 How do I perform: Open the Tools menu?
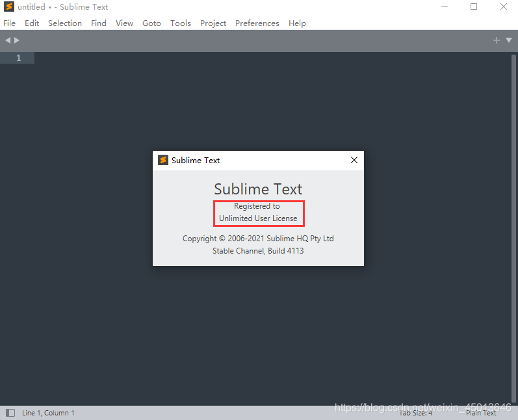pyautogui.click(x=181, y=23)
